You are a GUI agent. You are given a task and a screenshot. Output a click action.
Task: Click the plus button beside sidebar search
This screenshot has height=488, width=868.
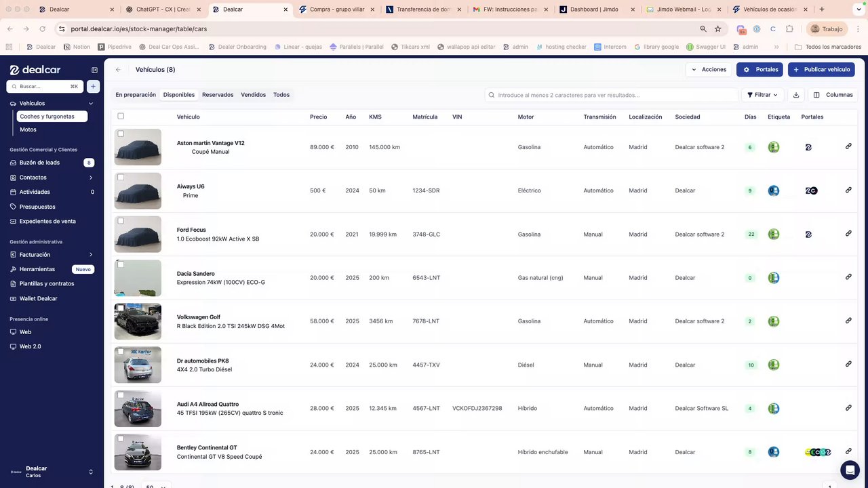pos(93,86)
